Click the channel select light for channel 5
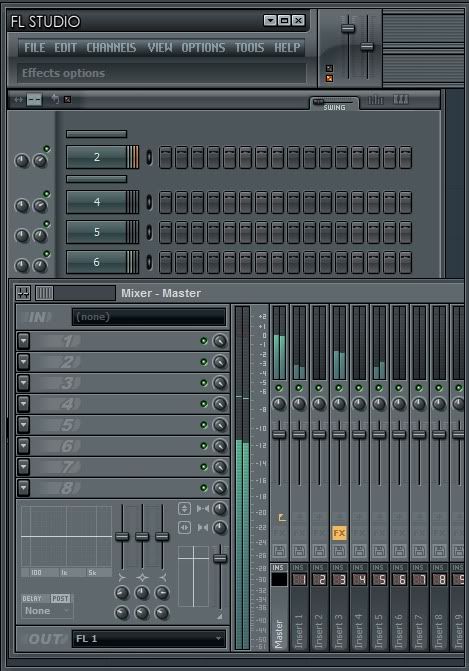The width and height of the screenshot is (469, 671). point(149,232)
